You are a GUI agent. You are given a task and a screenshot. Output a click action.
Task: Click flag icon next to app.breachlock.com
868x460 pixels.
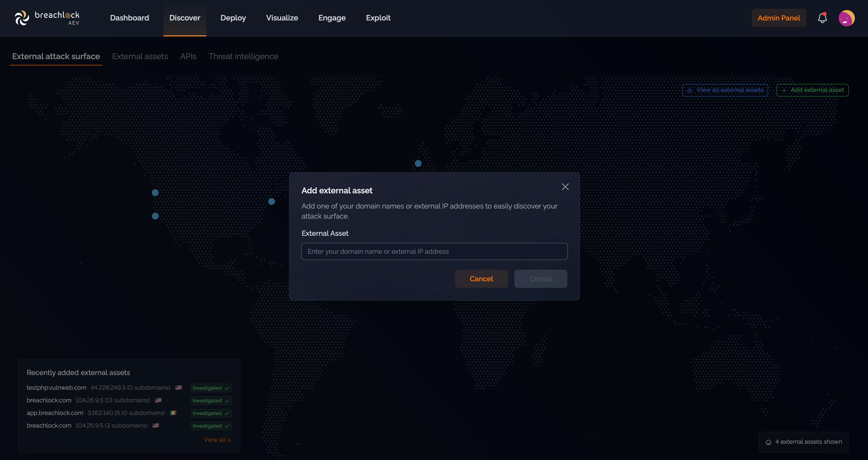click(x=173, y=413)
